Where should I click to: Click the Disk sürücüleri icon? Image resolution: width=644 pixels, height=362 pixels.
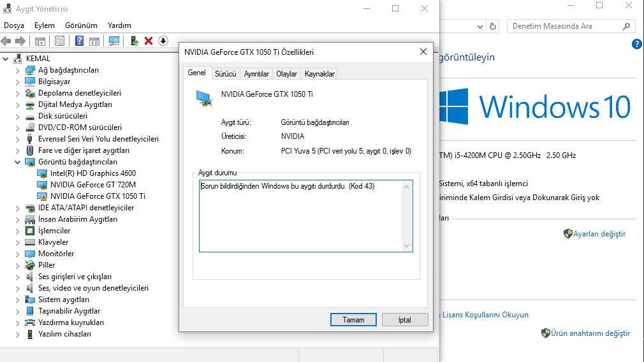pos(29,116)
